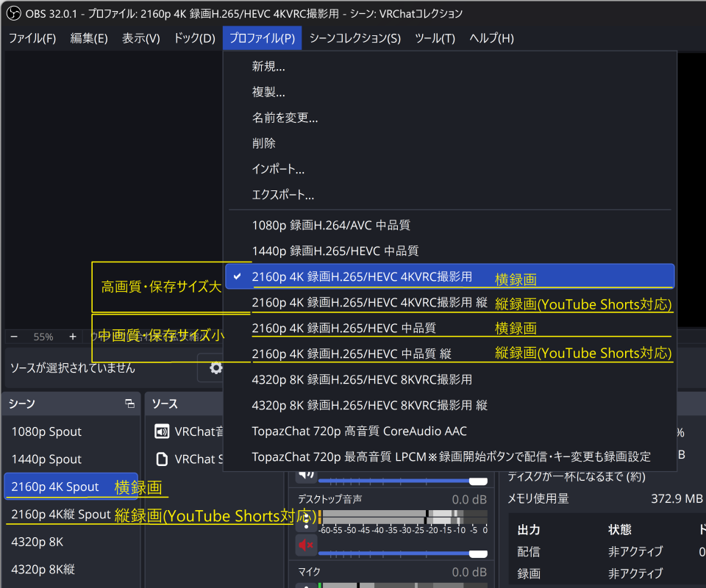This screenshot has height=588, width=706.
Task: Mute the mixer channel above デスクトップ音声
Action: point(306,476)
